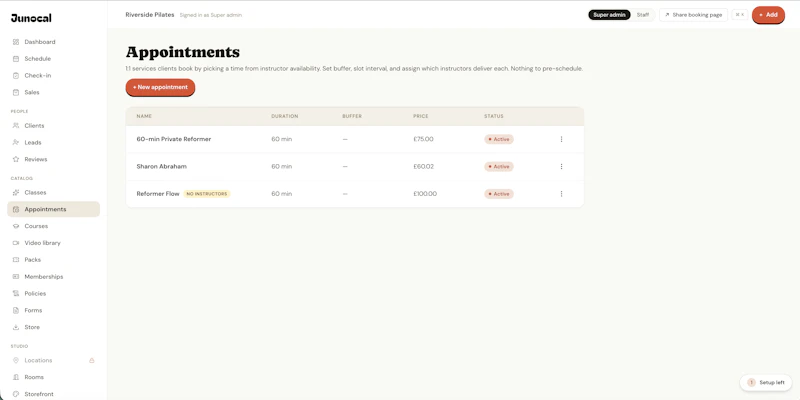
Task: Open Dashboard via its sidebar icon
Action: tap(16, 42)
